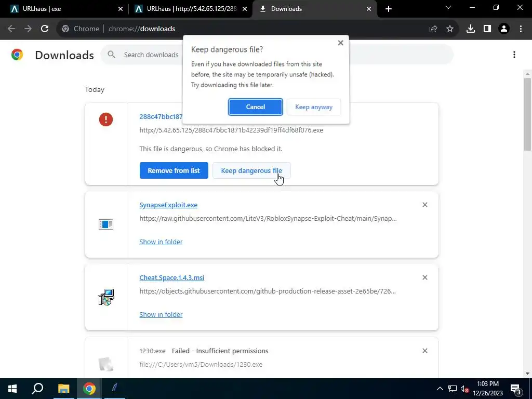Go back to the previous page
532x399 pixels.
click(11, 29)
